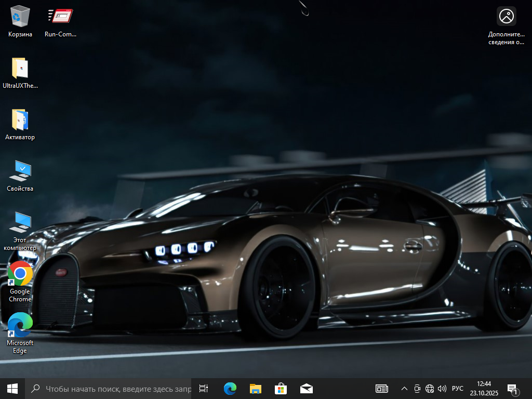Open Microsoft Store from the taskbar
Screen dimensions: 532x399
pyautogui.click(x=281, y=388)
